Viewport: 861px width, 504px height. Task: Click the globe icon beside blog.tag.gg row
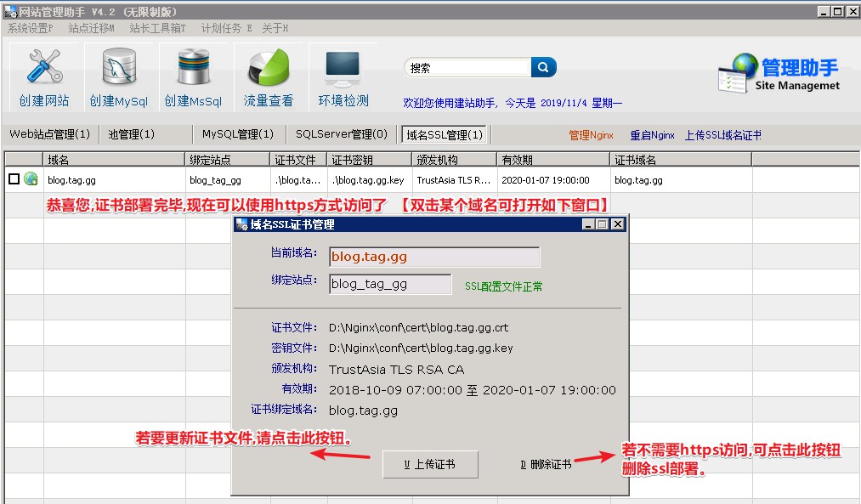(x=31, y=179)
